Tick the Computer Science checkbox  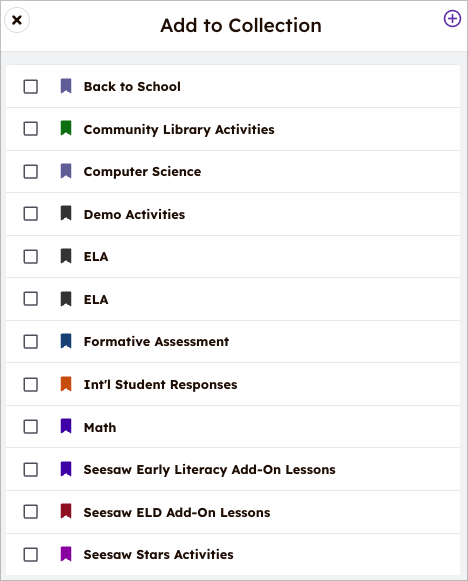tap(30, 172)
